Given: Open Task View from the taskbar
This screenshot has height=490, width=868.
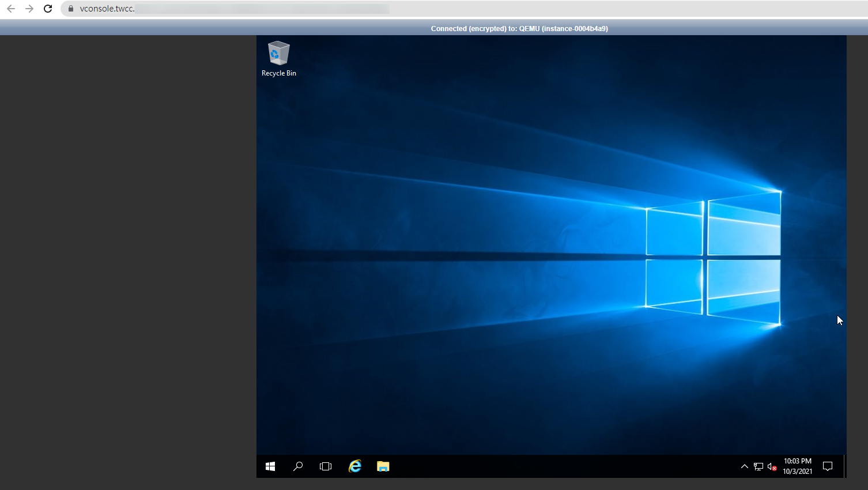Looking at the screenshot, I should pyautogui.click(x=326, y=466).
